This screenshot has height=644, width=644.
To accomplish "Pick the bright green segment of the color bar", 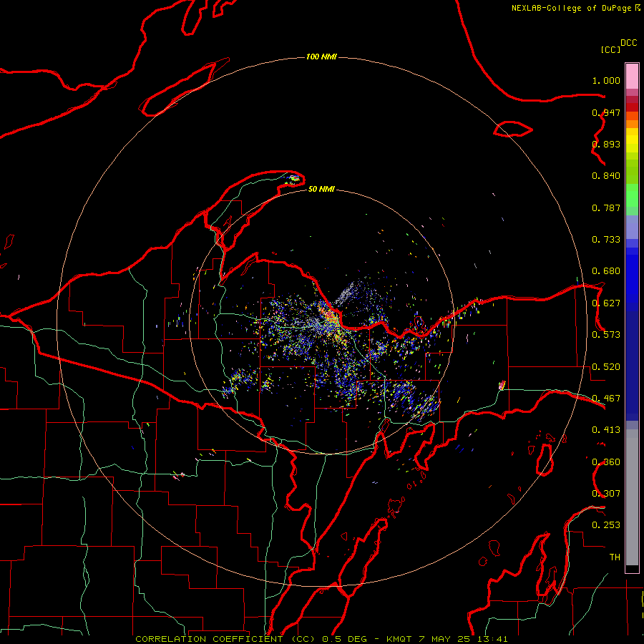I will pos(632,195).
